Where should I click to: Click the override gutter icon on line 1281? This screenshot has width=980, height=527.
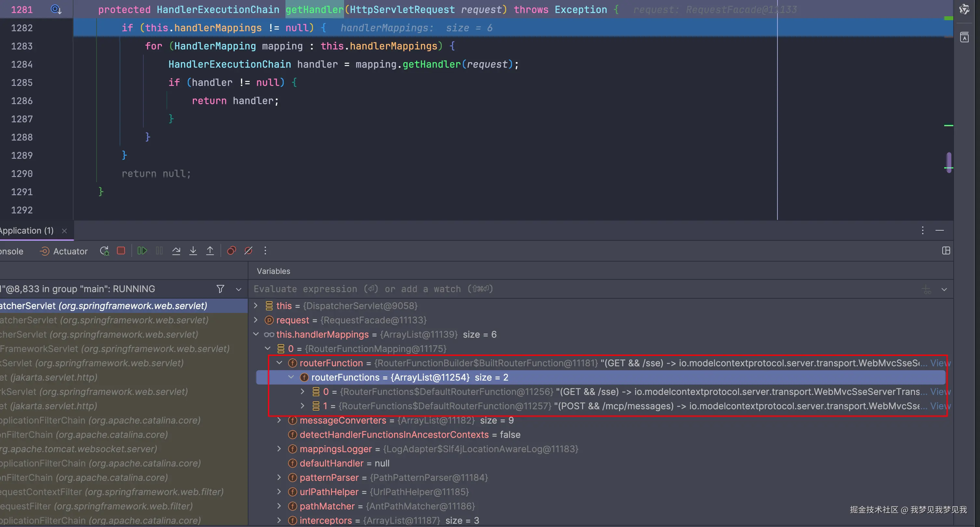(56, 9)
